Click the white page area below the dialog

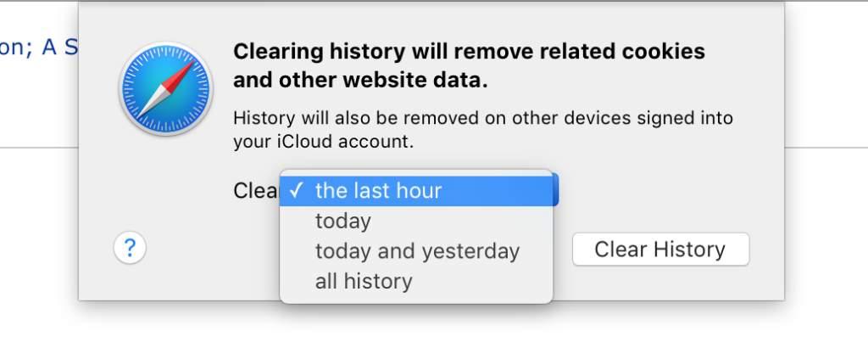pyautogui.click(x=434, y=333)
